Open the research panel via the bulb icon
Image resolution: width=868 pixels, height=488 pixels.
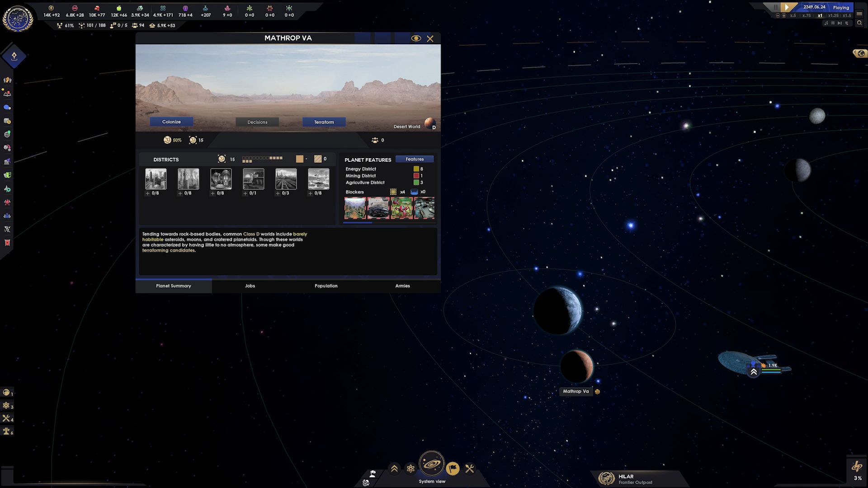[7, 80]
